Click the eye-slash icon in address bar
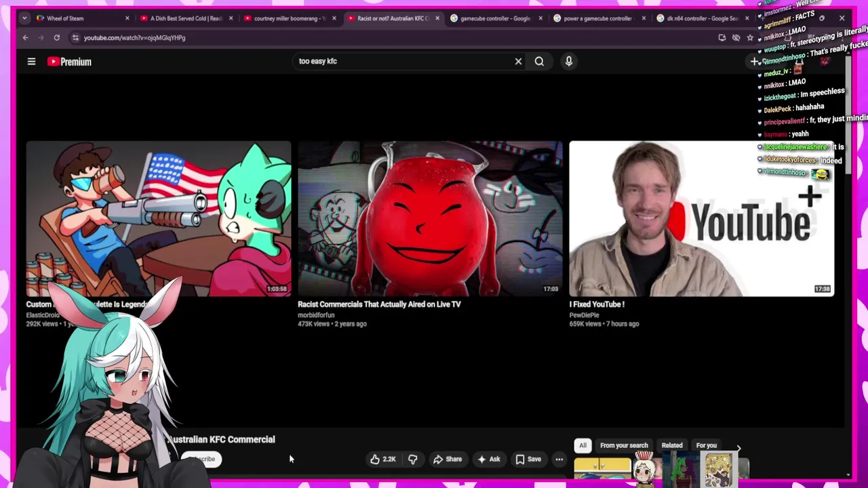 tap(736, 38)
